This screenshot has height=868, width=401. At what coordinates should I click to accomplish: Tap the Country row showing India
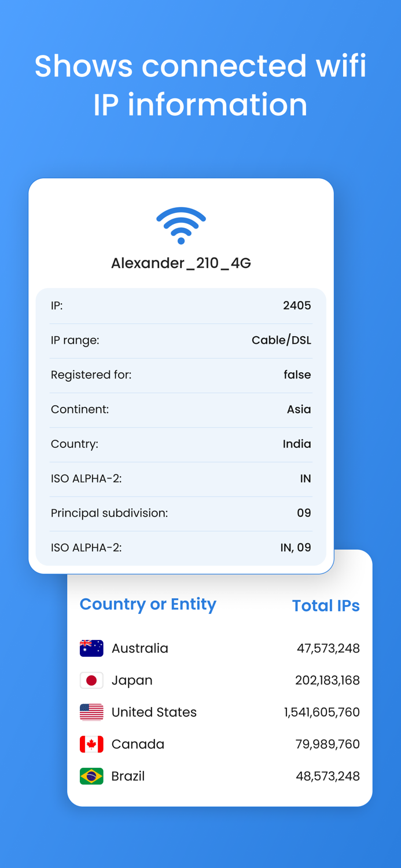click(181, 444)
